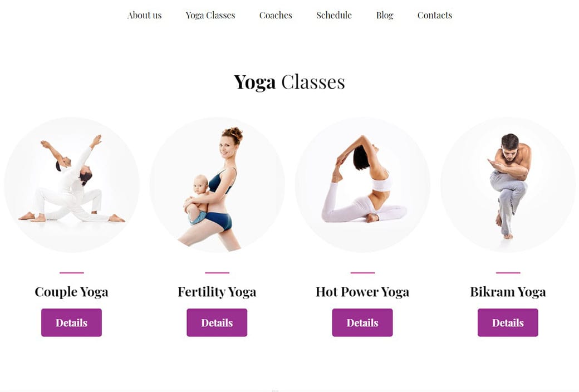Open the Coaches page link
This screenshot has width=579, height=392.
276,15
